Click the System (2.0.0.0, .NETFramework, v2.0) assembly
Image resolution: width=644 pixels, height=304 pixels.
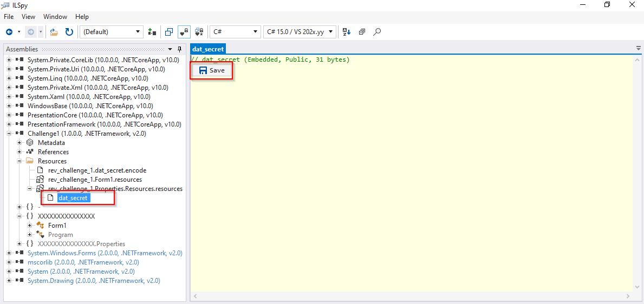(x=81, y=272)
